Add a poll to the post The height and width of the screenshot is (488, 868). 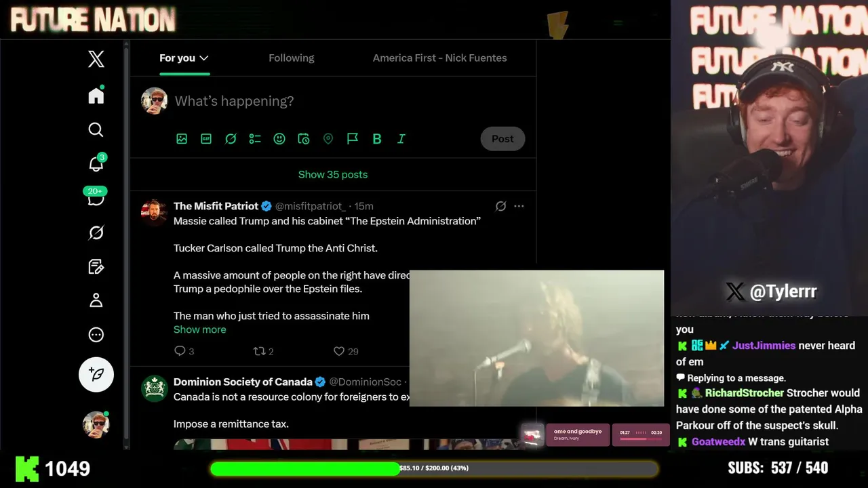255,138
